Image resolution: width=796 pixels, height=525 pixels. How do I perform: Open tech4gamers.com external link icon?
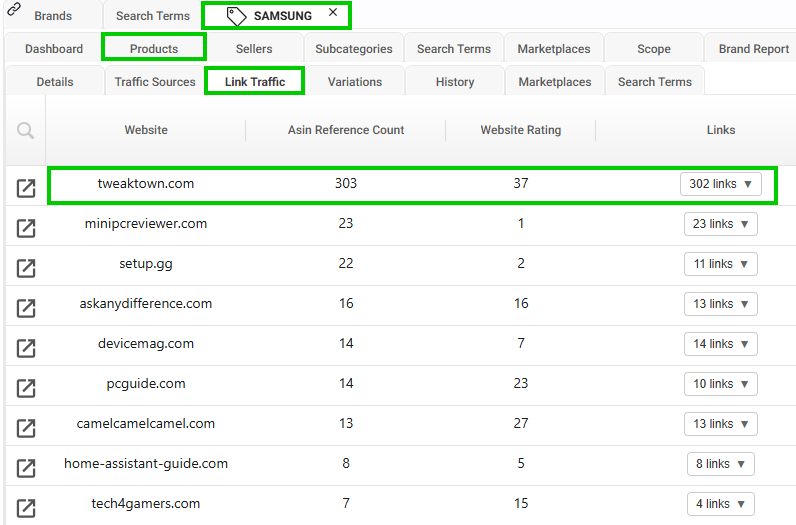(26, 508)
